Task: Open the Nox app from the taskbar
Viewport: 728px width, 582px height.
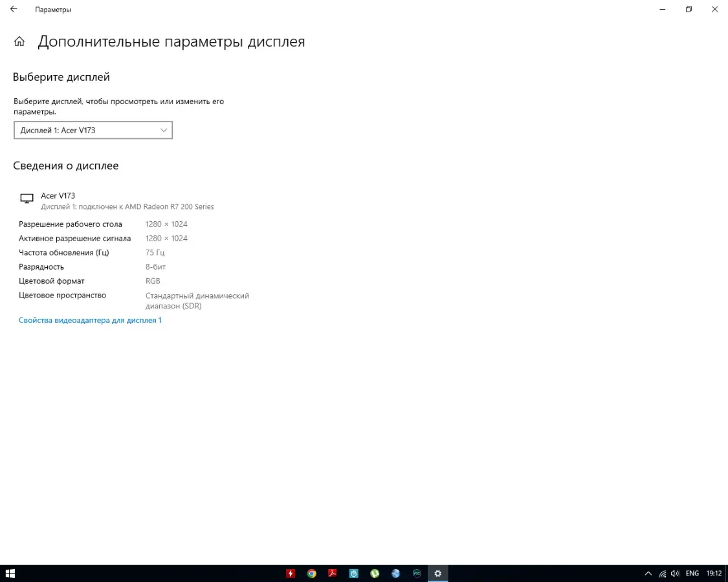Action: (417, 574)
